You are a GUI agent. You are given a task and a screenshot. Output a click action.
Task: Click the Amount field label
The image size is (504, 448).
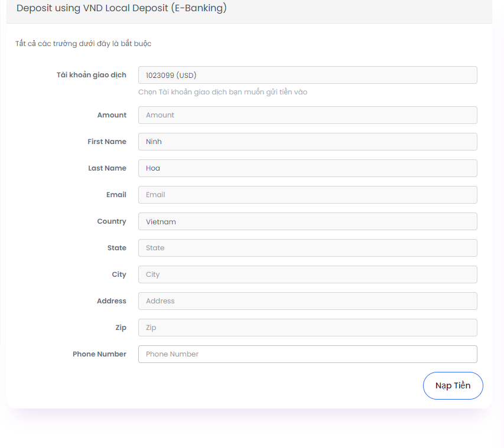point(112,115)
